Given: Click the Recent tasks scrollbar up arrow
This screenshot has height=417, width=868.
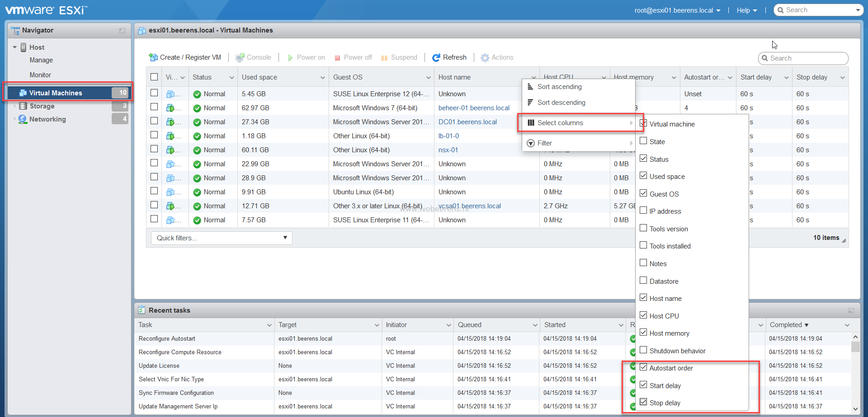Looking at the screenshot, I should (x=855, y=337).
